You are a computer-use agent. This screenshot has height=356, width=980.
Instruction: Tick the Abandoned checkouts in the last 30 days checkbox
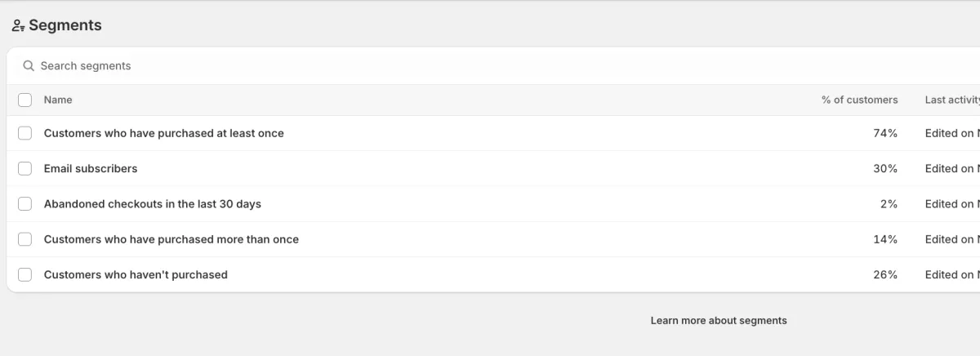(x=25, y=204)
